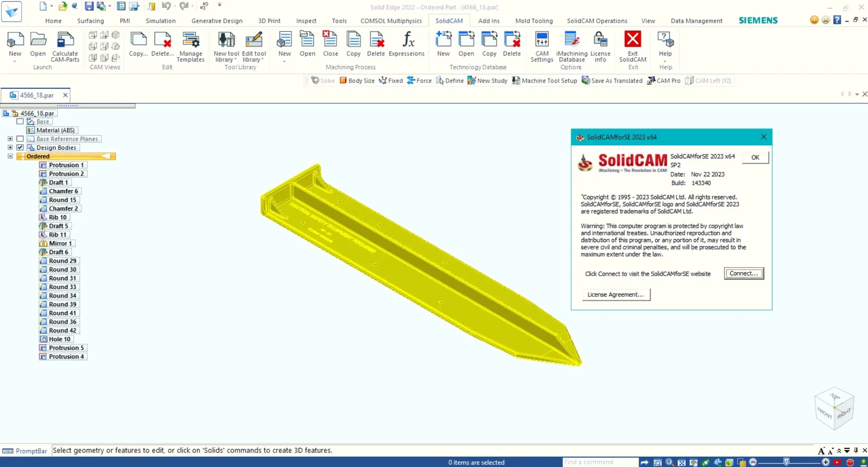Uncheck Design Bodies checkbox

20,148
